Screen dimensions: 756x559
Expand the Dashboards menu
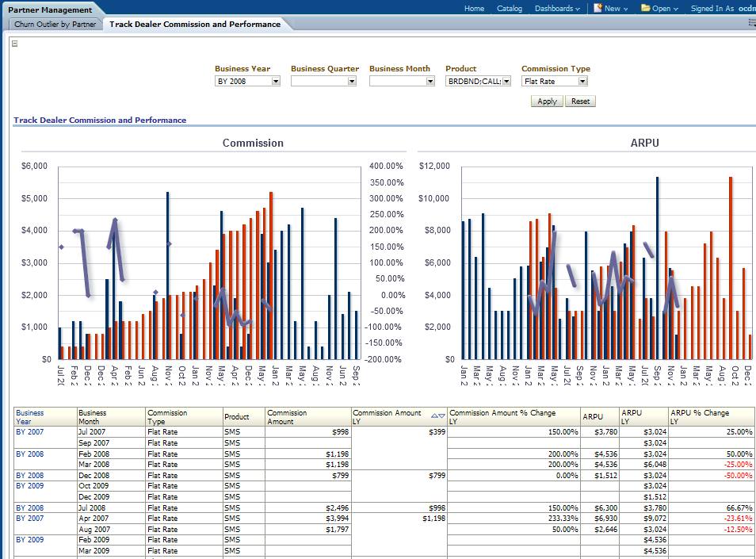pyautogui.click(x=557, y=9)
